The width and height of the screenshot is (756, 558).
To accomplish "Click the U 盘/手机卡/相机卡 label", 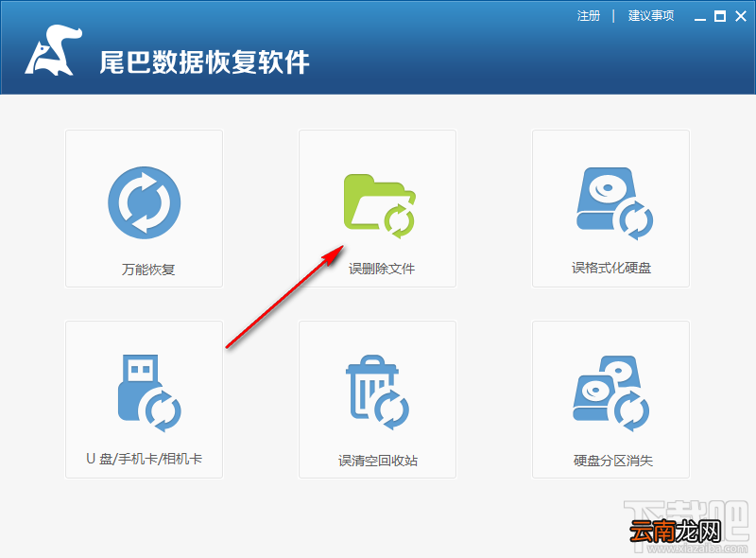I will (x=145, y=459).
